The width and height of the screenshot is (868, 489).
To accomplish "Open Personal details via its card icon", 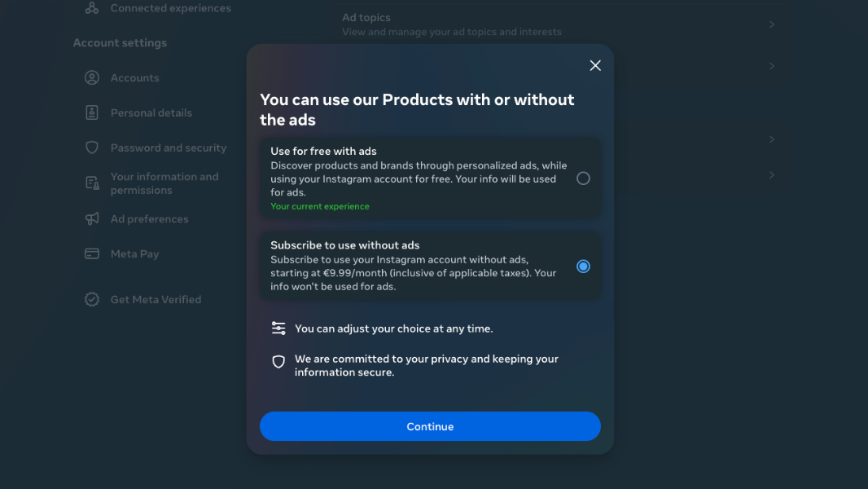I will [x=92, y=112].
